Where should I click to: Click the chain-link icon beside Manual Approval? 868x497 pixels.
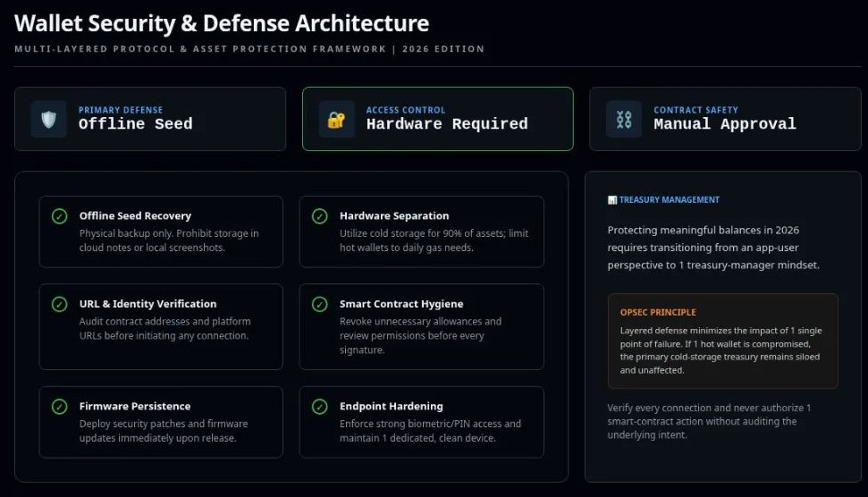(x=624, y=119)
